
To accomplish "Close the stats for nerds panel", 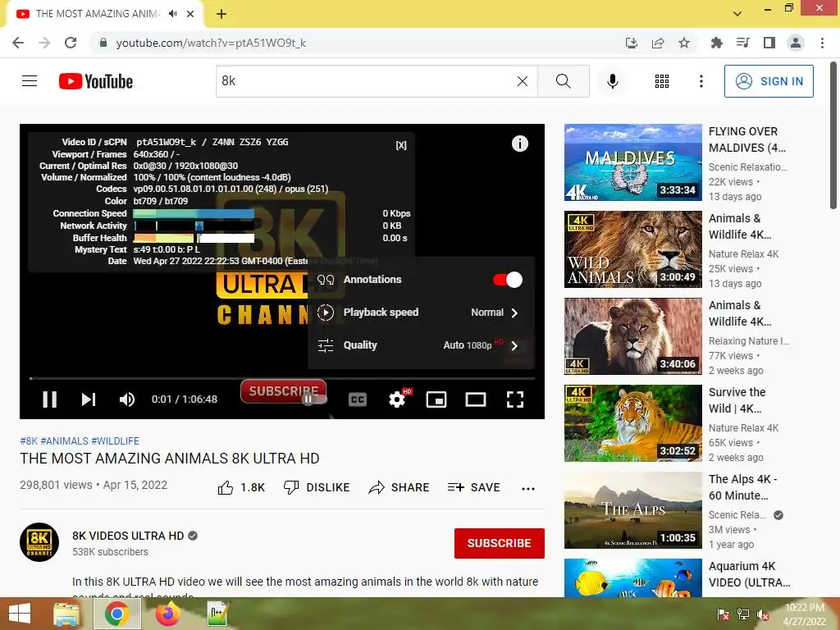I will (x=401, y=145).
